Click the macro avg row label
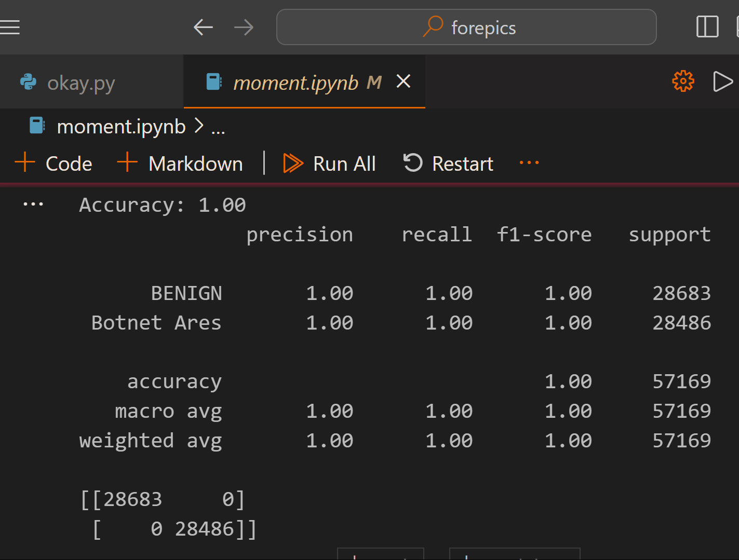The width and height of the screenshot is (739, 560). click(x=168, y=411)
